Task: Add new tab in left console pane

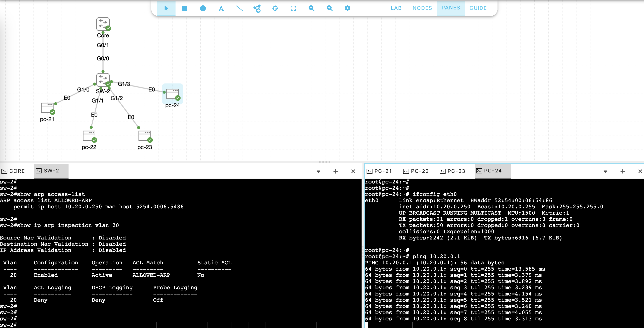Action: [x=336, y=171]
